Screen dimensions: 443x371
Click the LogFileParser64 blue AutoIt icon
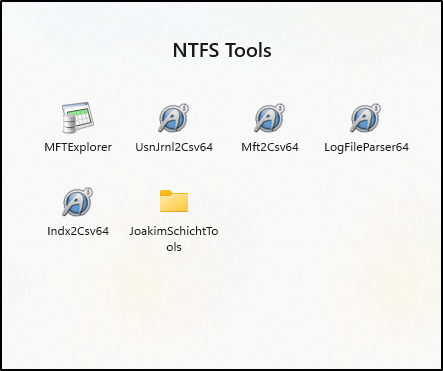point(366,118)
